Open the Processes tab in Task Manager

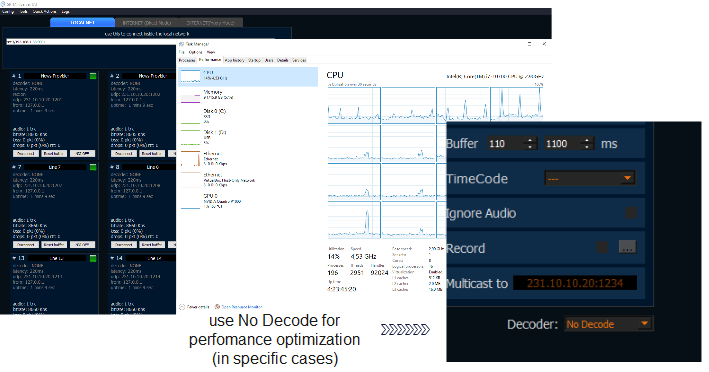click(x=187, y=60)
